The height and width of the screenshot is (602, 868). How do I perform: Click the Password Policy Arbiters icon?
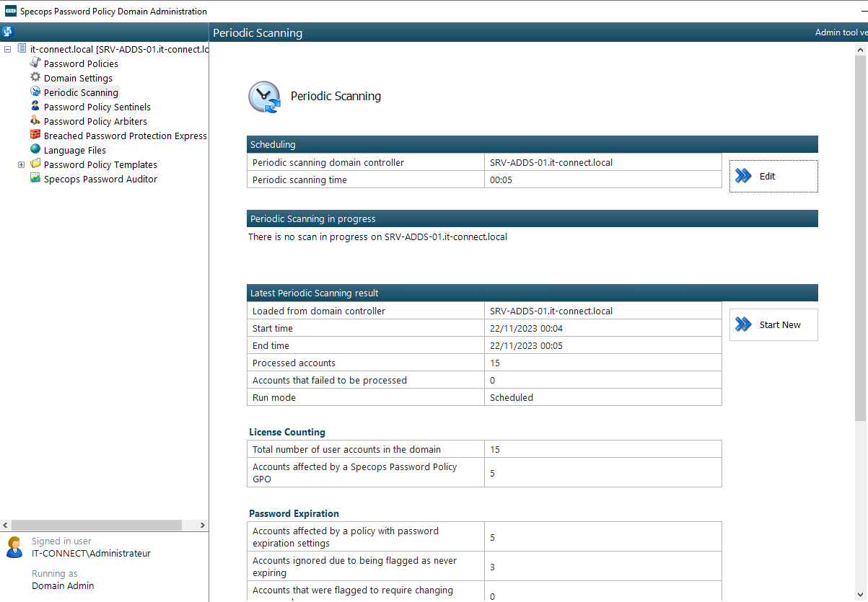click(x=35, y=120)
